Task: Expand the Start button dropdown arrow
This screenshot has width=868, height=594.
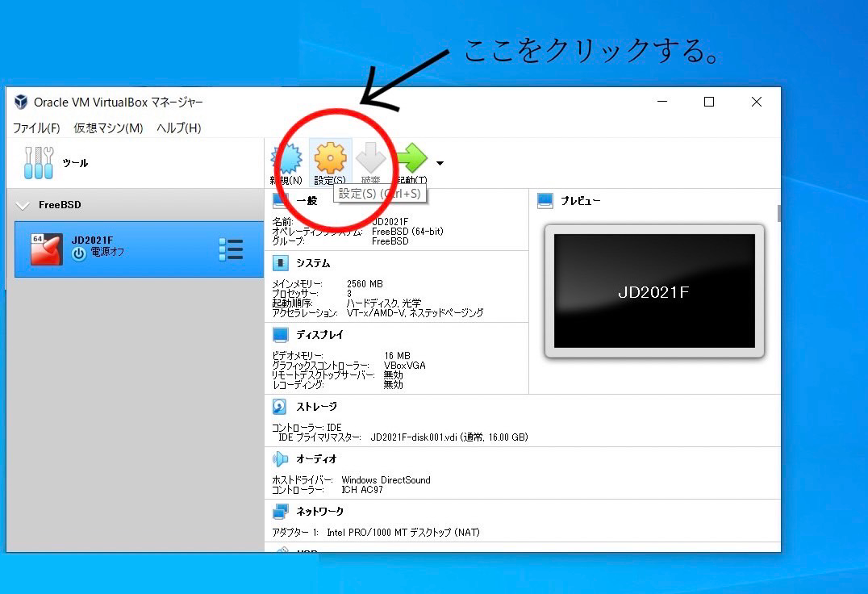Action: pos(440,164)
